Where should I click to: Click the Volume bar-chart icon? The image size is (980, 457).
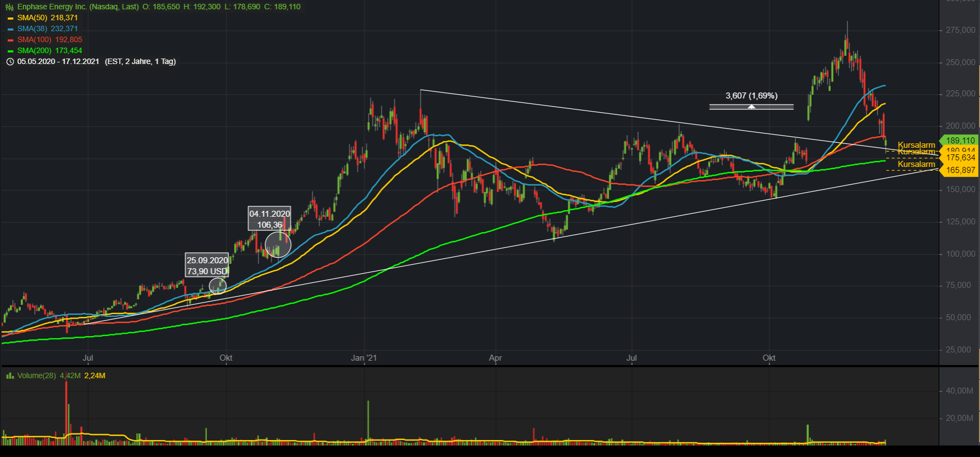10,376
